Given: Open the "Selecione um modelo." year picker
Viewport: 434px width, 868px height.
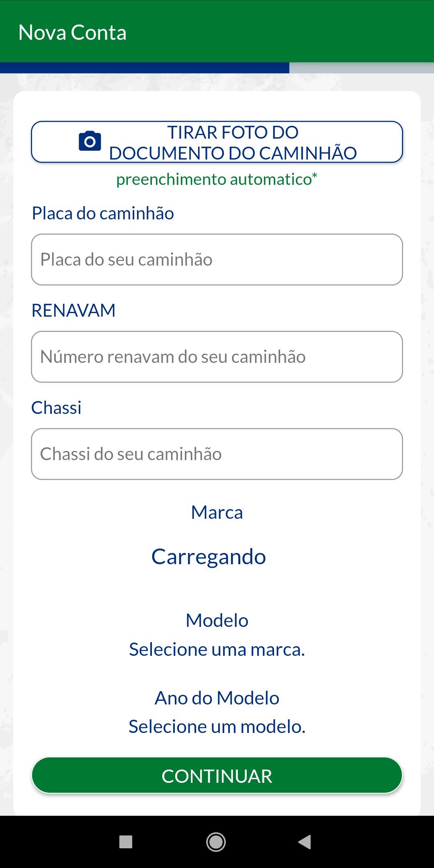Looking at the screenshot, I should (217, 727).
